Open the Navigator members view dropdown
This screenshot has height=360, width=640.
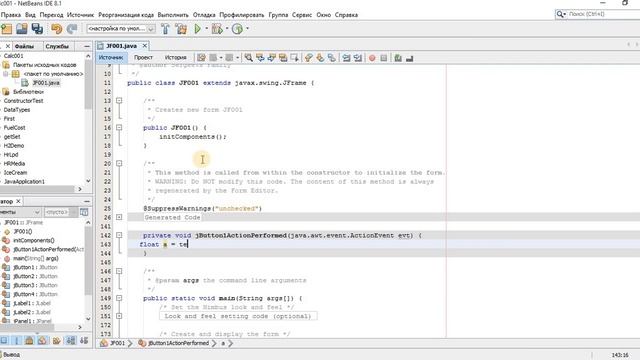coord(20,212)
